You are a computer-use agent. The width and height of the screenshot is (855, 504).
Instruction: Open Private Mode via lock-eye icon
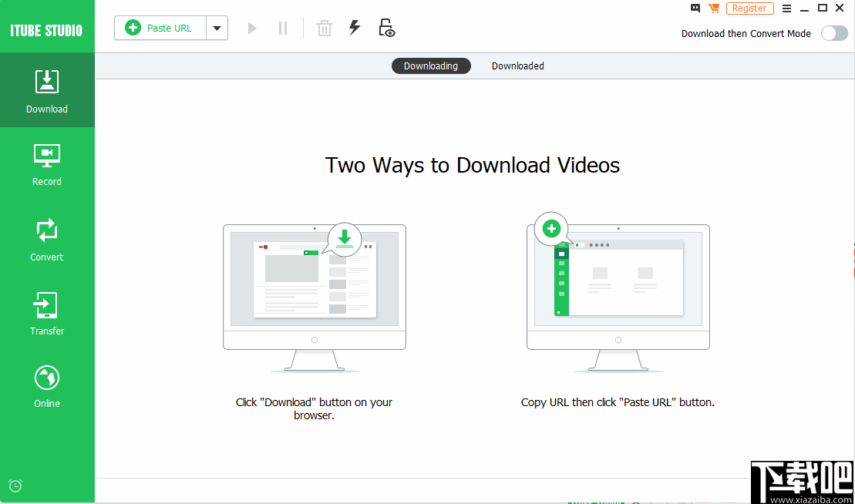coord(386,28)
